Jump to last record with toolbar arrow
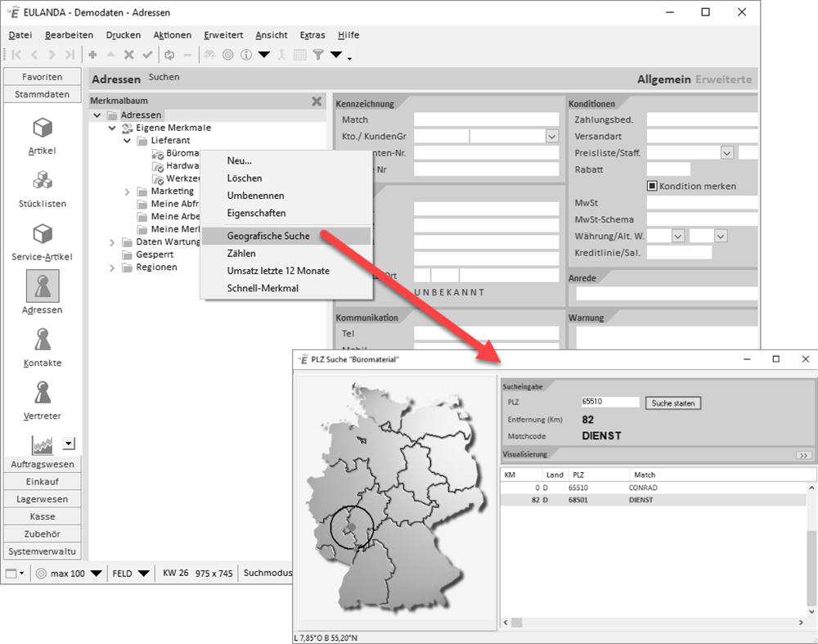The width and height of the screenshot is (818, 644). (x=70, y=54)
